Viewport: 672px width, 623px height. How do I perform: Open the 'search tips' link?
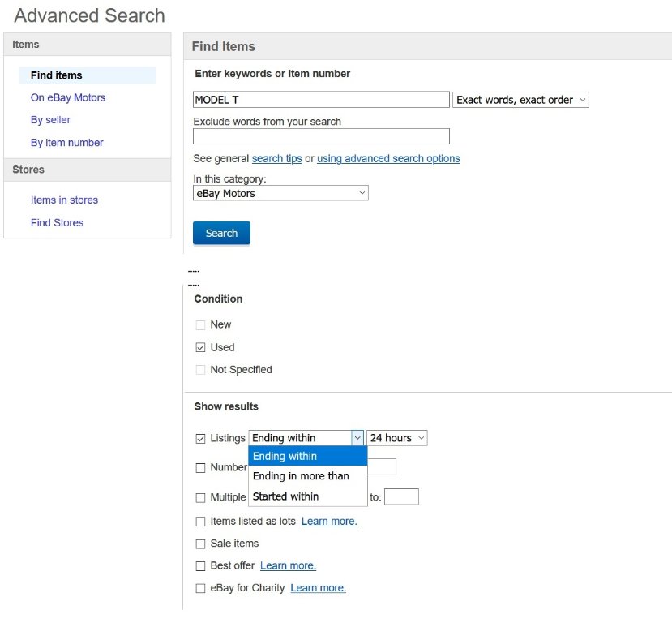click(x=276, y=159)
